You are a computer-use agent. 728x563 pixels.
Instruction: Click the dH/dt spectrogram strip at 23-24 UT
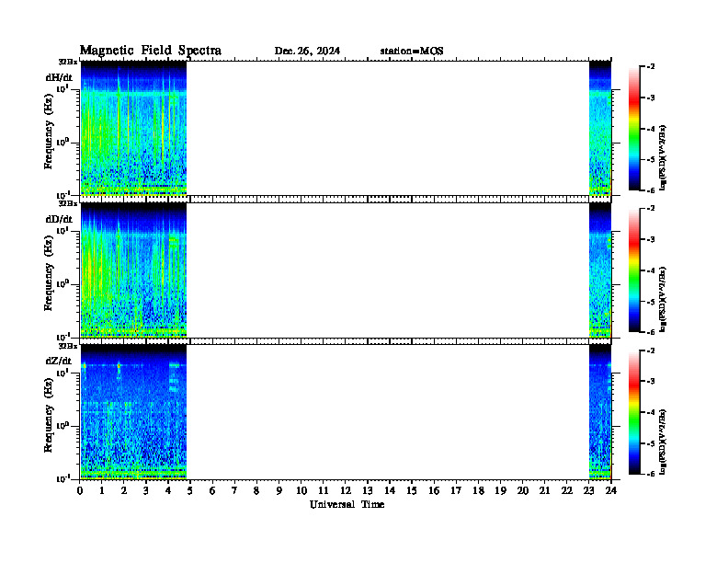(600, 128)
